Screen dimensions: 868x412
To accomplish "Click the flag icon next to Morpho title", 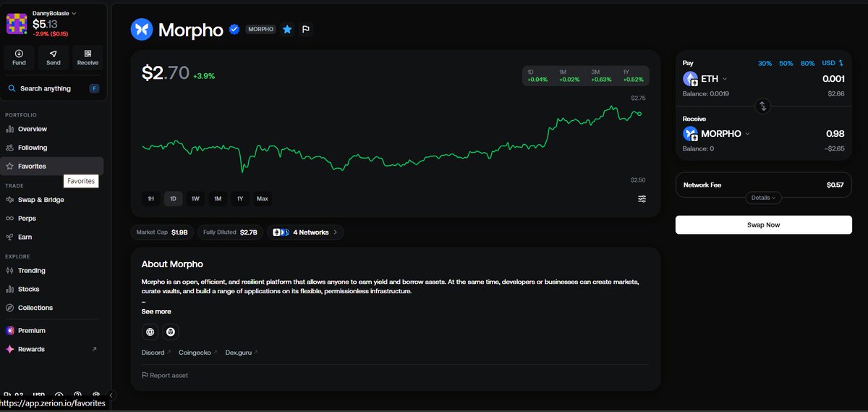I will pyautogui.click(x=306, y=30).
